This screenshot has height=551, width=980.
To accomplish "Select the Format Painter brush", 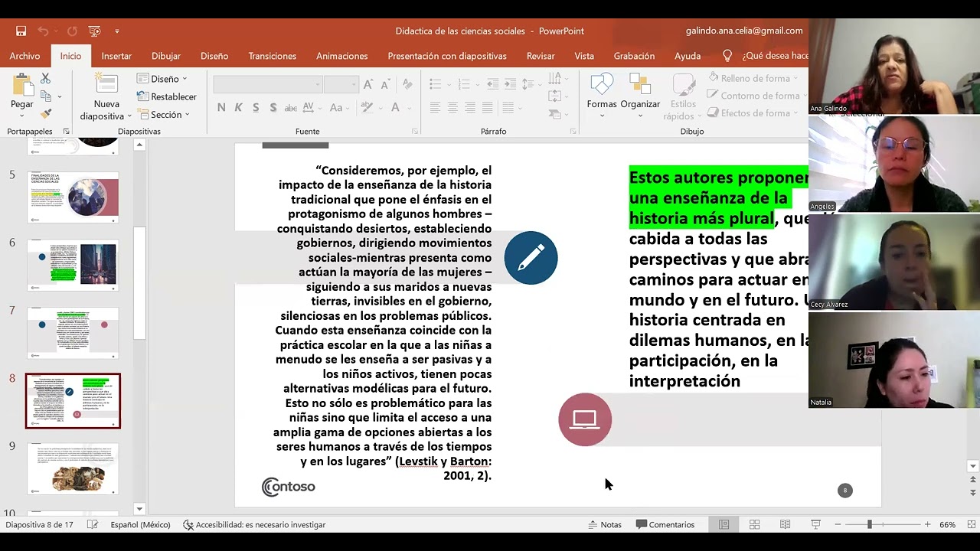I will (x=46, y=113).
